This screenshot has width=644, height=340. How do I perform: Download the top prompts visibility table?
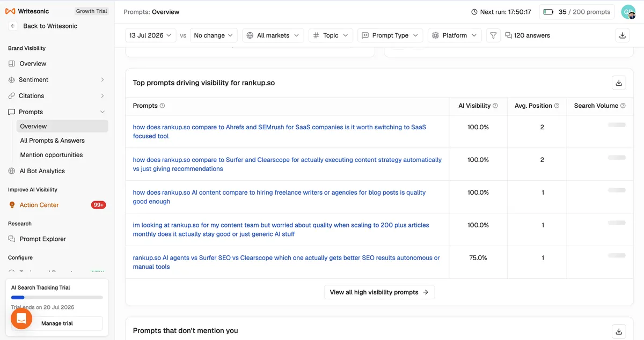[x=619, y=83]
